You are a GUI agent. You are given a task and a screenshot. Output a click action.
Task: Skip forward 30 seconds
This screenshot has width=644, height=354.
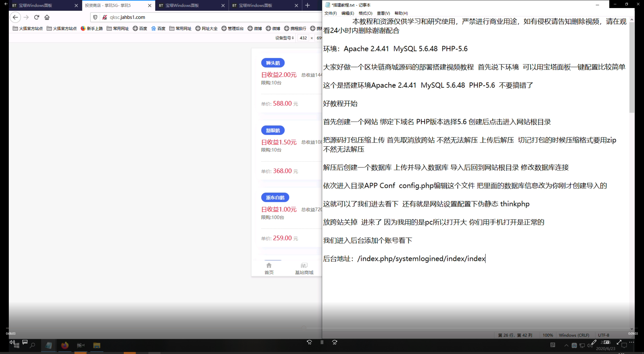click(334, 342)
